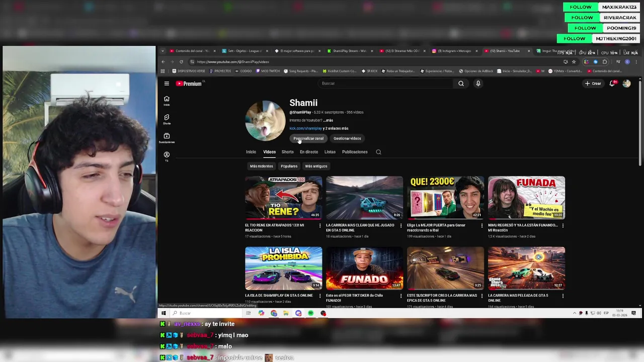The image size is (644, 362).
Task: Start voice search with microphone icon
Action: click(x=478, y=83)
